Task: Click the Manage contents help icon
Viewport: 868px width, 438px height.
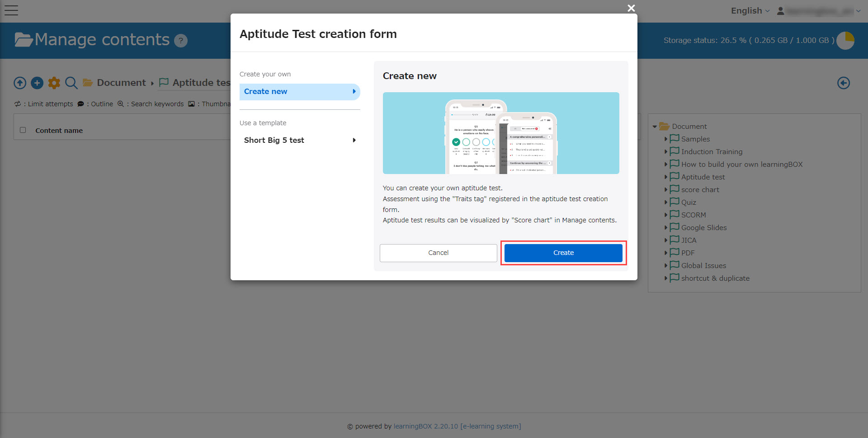Action: point(181,41)
